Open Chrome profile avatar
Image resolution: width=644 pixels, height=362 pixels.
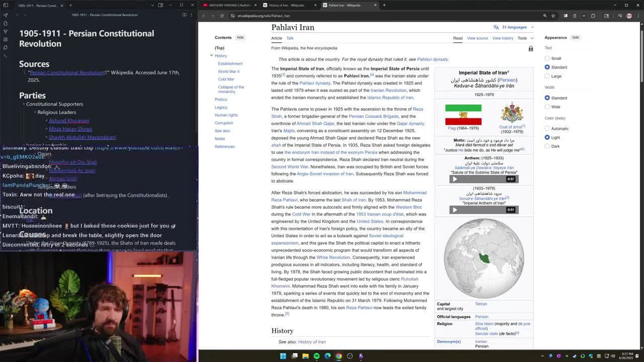(x=629, y=16)
